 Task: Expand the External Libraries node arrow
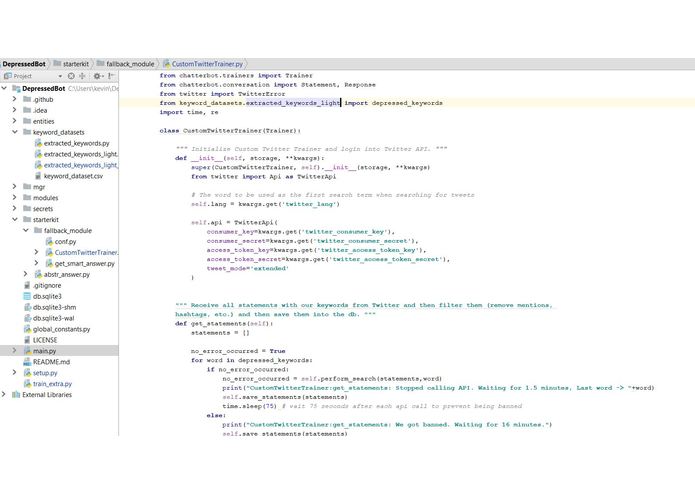tap(4, 394)
